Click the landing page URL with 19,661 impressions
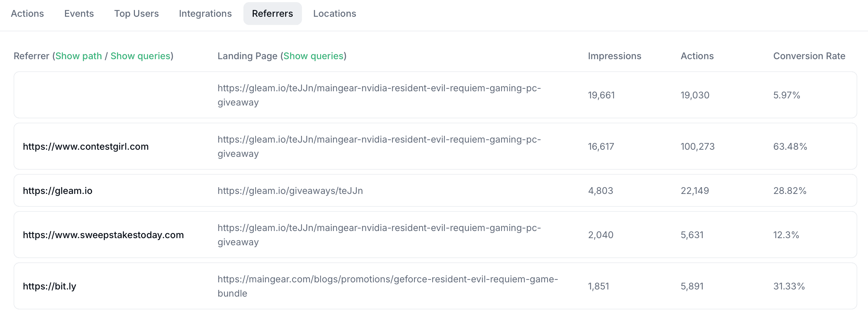This screenshot has width=868, height=313. [379, 95]
